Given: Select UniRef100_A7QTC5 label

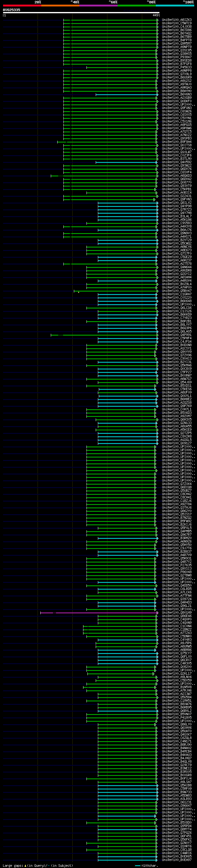Looking at the screenshot, I should click(x=176, y=132).
